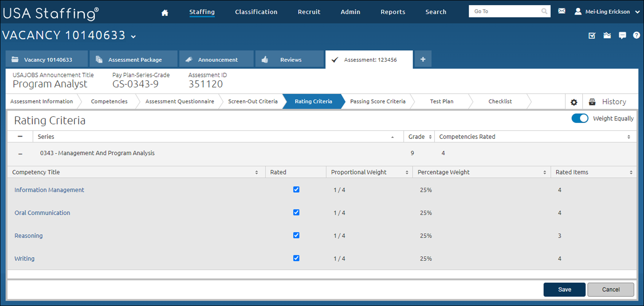
Task: Sort by Competency Title column arrows
Action: (x=257, y=172)
